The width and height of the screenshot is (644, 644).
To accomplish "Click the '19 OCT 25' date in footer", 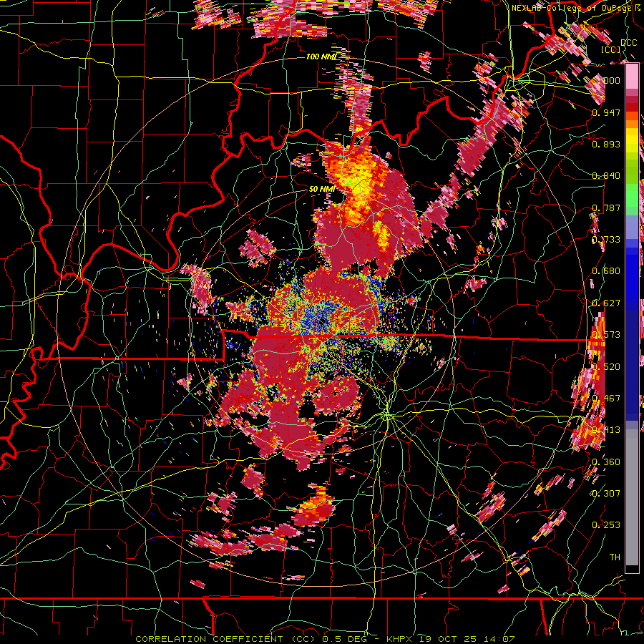I will click(x=448, y=639).
